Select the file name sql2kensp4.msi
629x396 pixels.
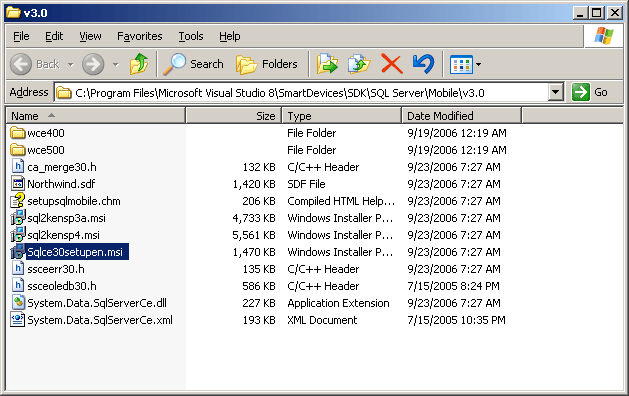(63, 235)
